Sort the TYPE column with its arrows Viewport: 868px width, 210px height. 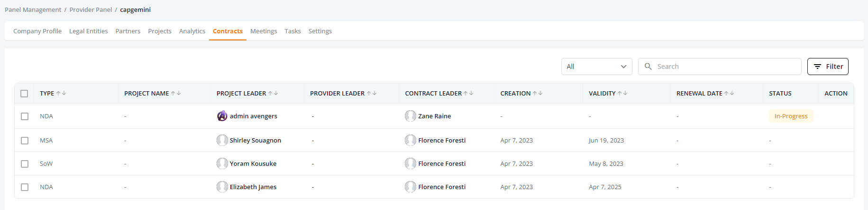pos(61,94)
